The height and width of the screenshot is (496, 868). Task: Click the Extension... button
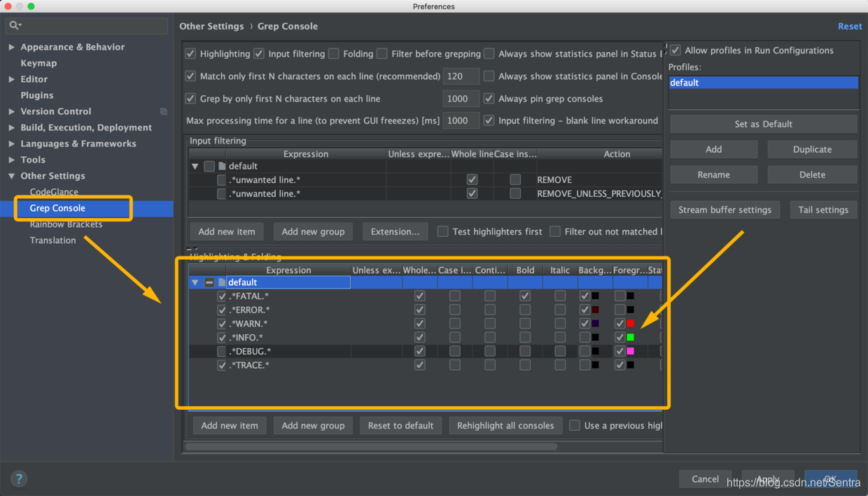pos(395,232)
